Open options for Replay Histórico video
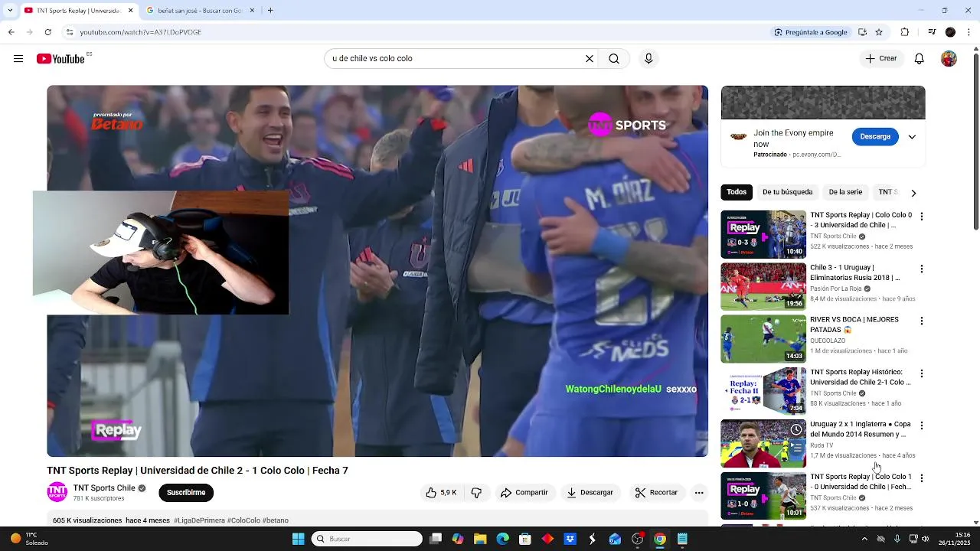 point(922,373)
